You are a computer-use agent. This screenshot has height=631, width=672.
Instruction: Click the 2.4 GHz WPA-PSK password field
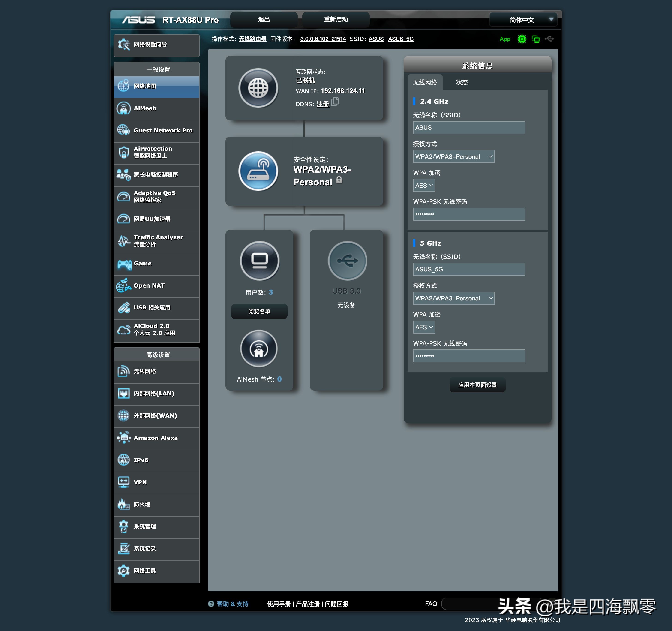[x=469, y=214]
